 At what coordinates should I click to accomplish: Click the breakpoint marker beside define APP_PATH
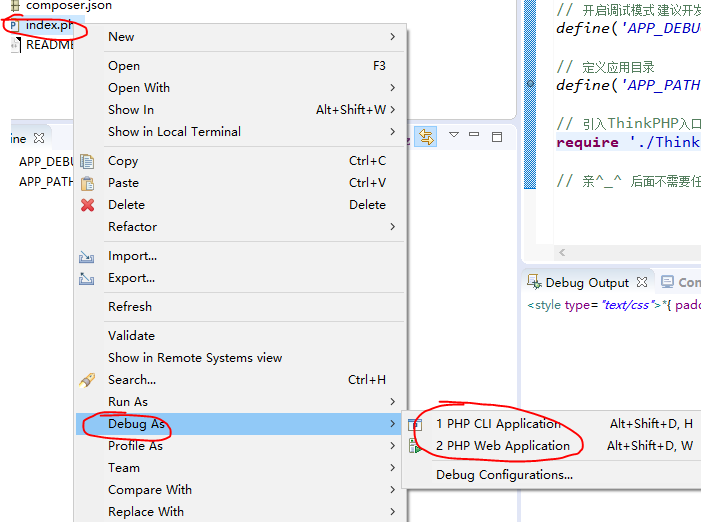(530, 84)
